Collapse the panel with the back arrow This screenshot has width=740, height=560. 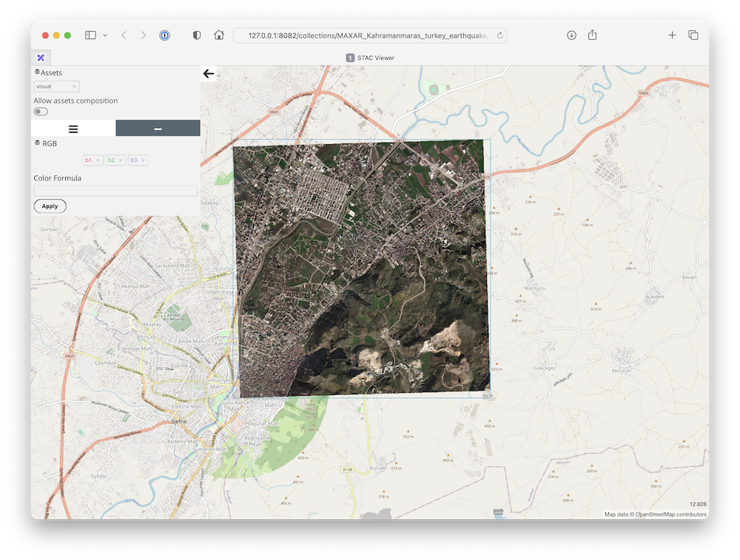[209, 73]
